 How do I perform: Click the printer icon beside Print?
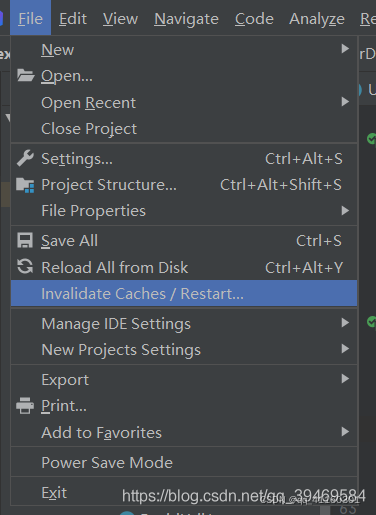(25, 406)
